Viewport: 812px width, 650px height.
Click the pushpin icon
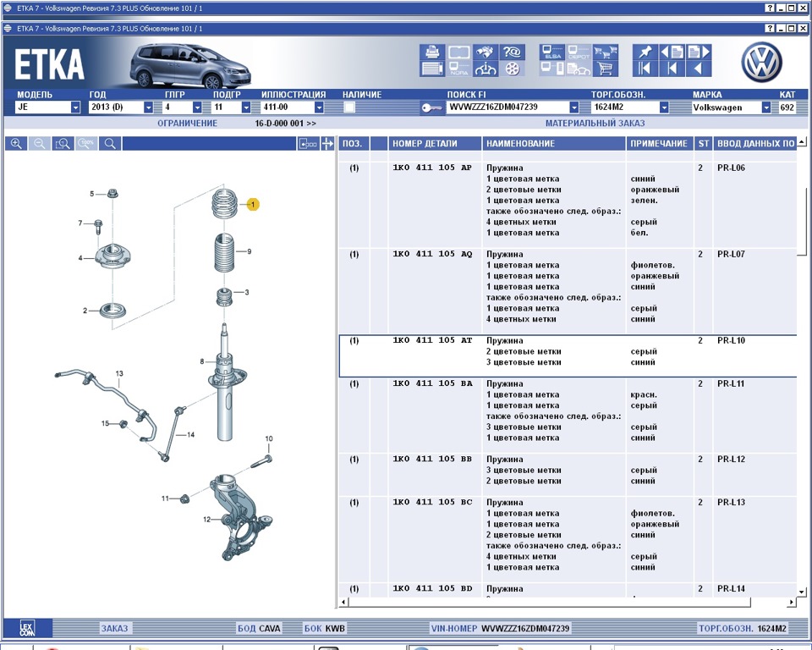(645, 52)
